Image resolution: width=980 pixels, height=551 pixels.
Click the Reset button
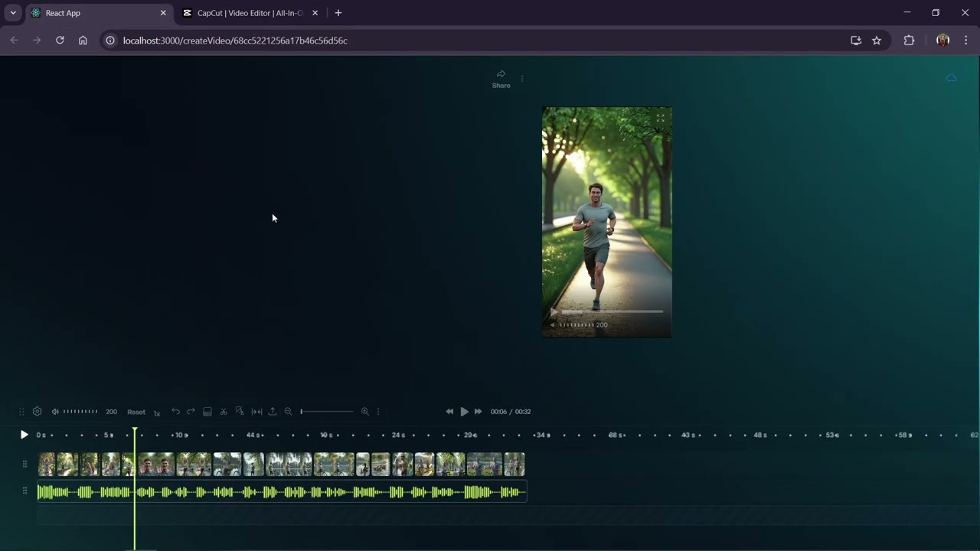(x=136, y=412)
